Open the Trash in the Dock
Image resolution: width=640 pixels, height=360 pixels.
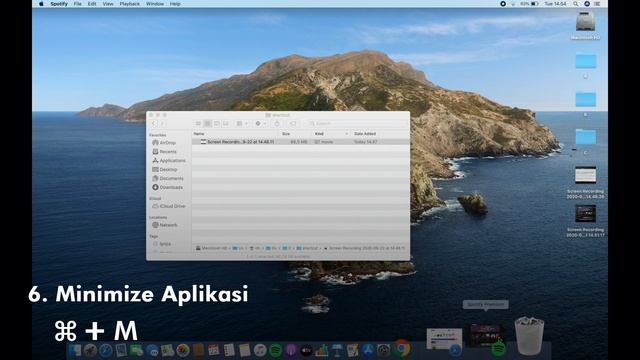click(x=529, y=336)
